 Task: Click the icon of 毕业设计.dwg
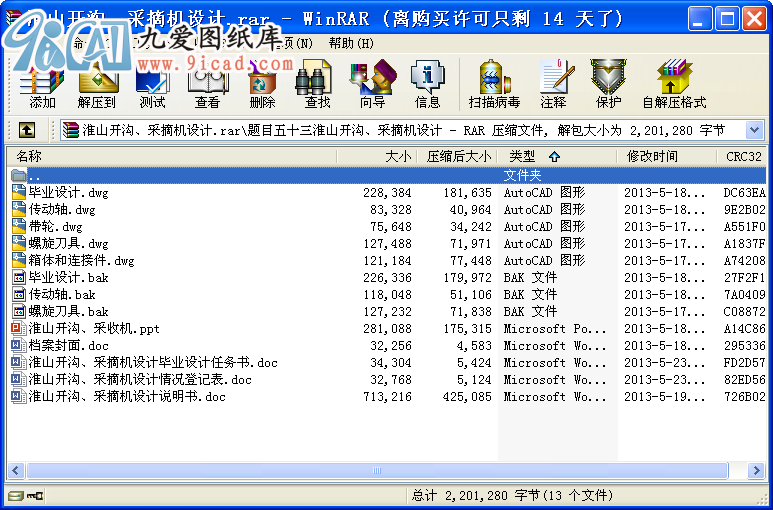(x=19, y=192)
